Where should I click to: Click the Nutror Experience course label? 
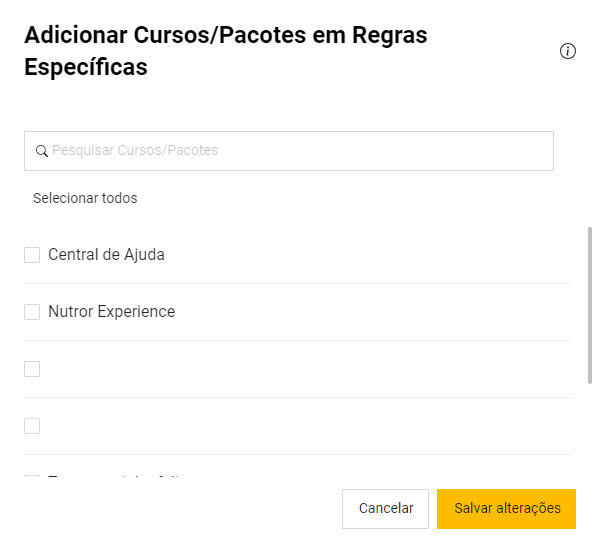pos(112,311)
